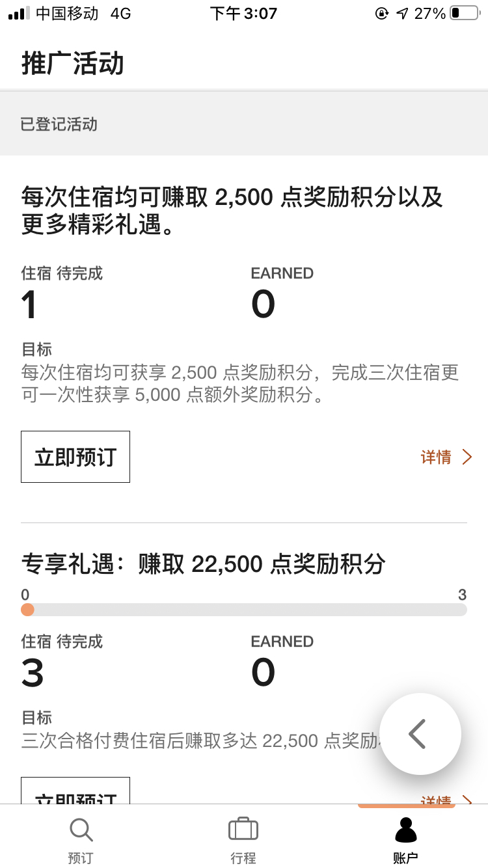Tap the magnifier icon for 预订

coord(81,830)
